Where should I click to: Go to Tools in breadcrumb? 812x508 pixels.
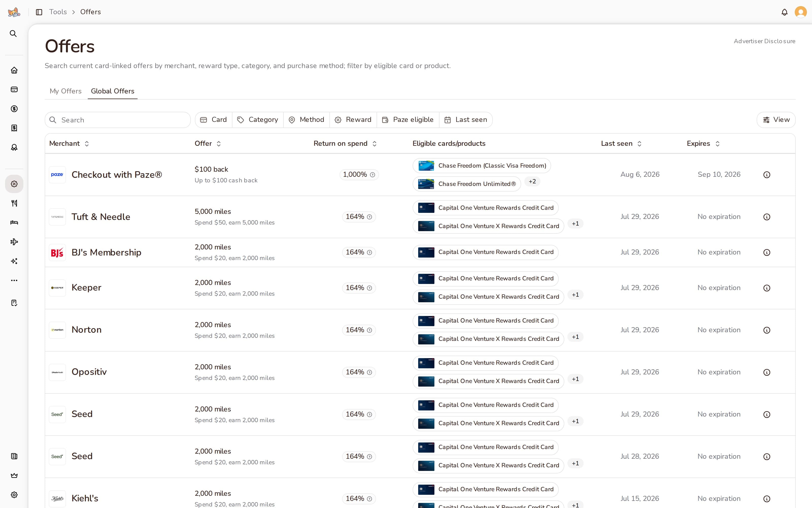pos(58,12)
